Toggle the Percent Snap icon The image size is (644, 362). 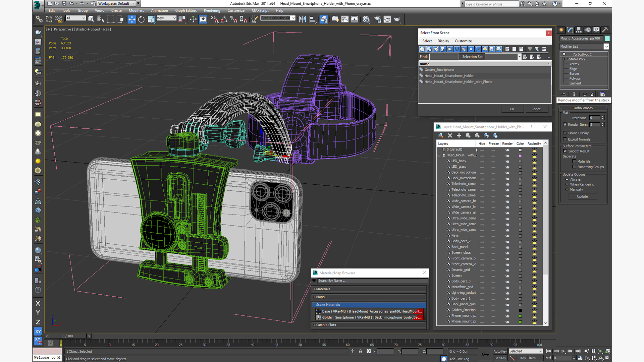tap(234, 19)
